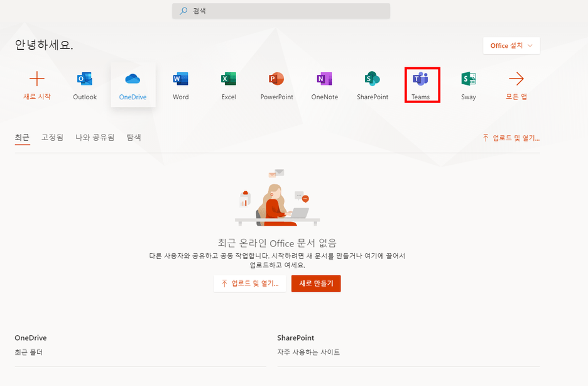Switch to the 고정됨 tab
Viewport: 588px width, 386px height.
point(53,137)
